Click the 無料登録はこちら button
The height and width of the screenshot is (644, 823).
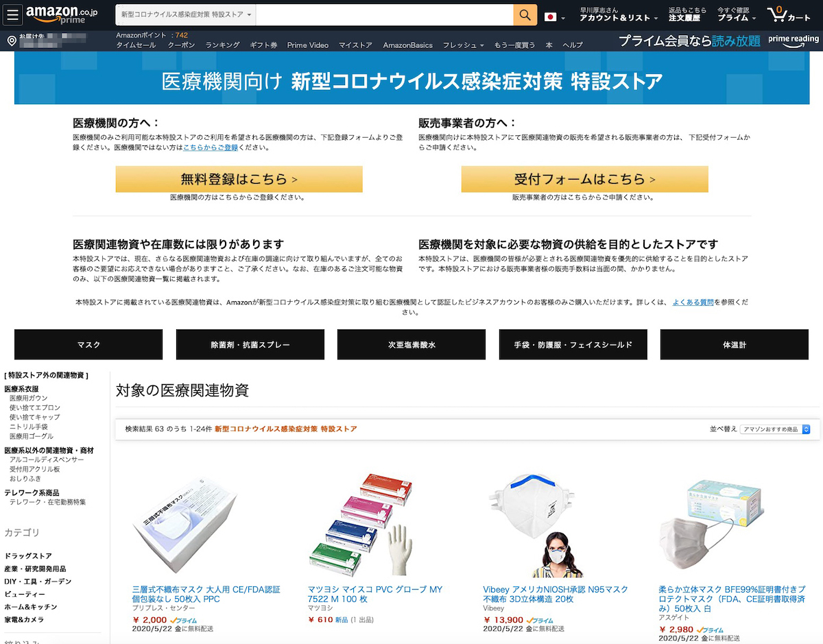point(239,179)
